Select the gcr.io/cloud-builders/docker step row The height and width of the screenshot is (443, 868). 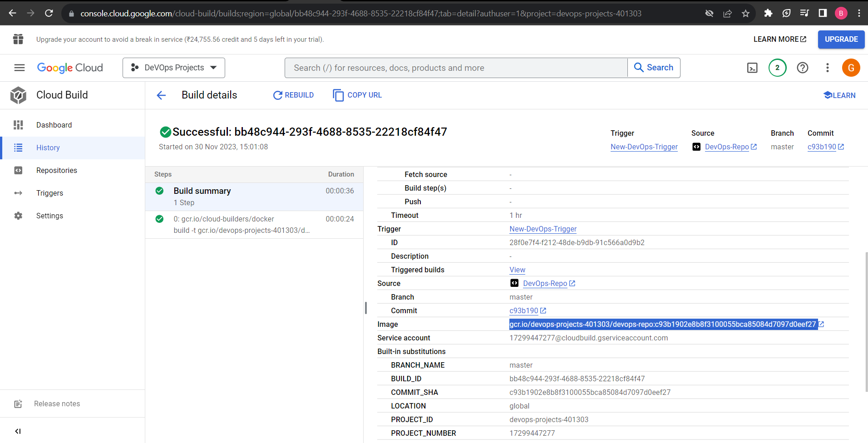point(254,225)
